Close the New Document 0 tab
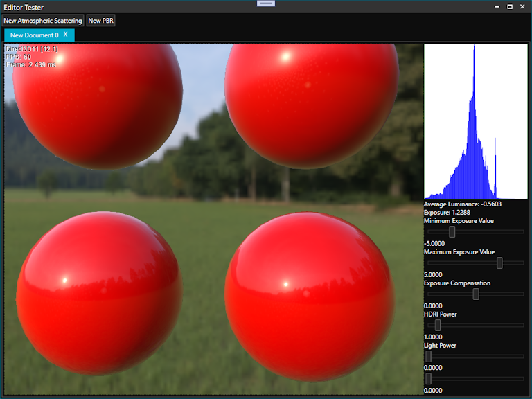The height and width of the screenshot is (399, 532). [x=65, y=35]
